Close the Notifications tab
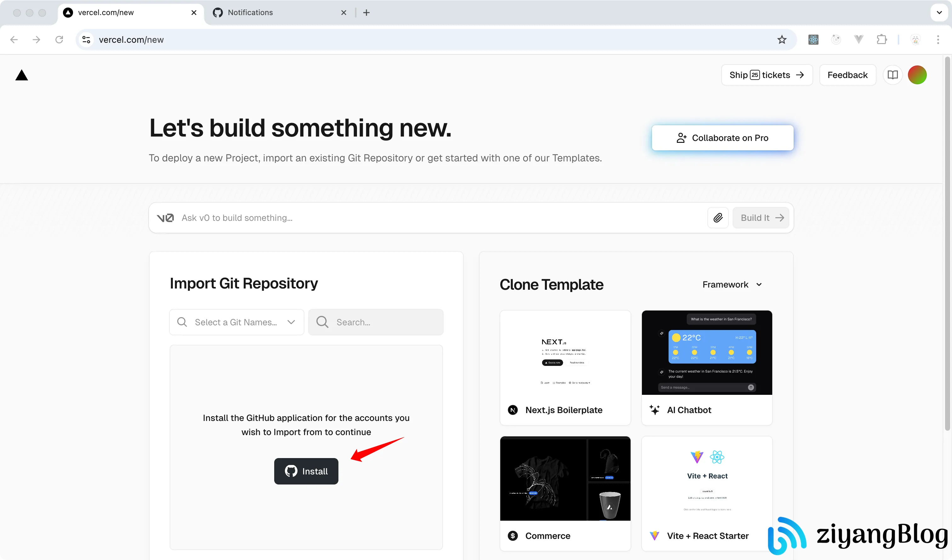 coord(344,13)
